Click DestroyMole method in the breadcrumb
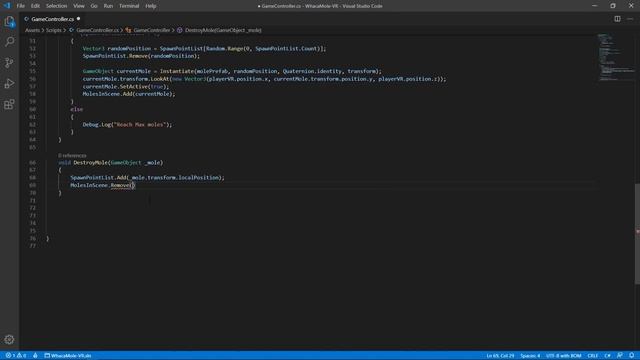640x360 pixels. [223, 30]
